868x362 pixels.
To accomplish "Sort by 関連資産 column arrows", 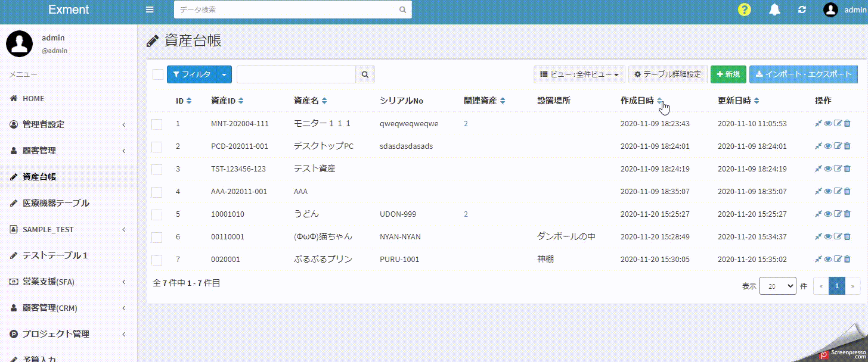I will click(x=503, y=101).
